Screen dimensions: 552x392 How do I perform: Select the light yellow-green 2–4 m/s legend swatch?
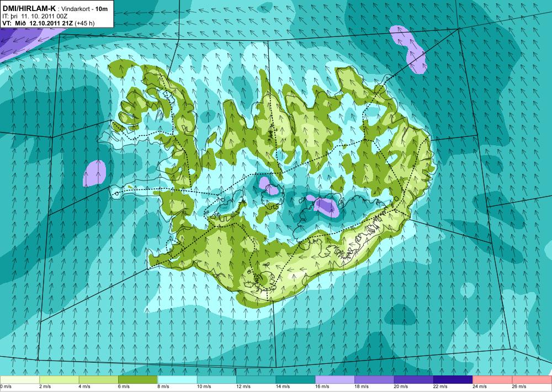59,380
